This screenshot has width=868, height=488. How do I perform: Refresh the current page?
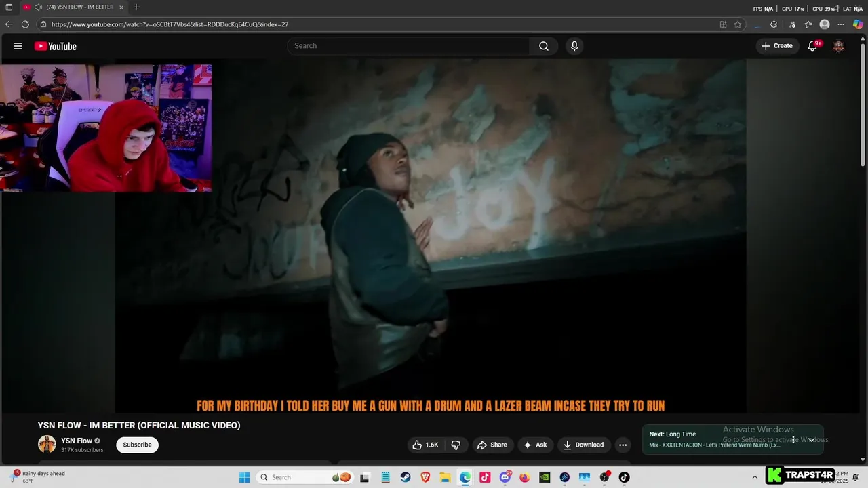tap(25, 24)
